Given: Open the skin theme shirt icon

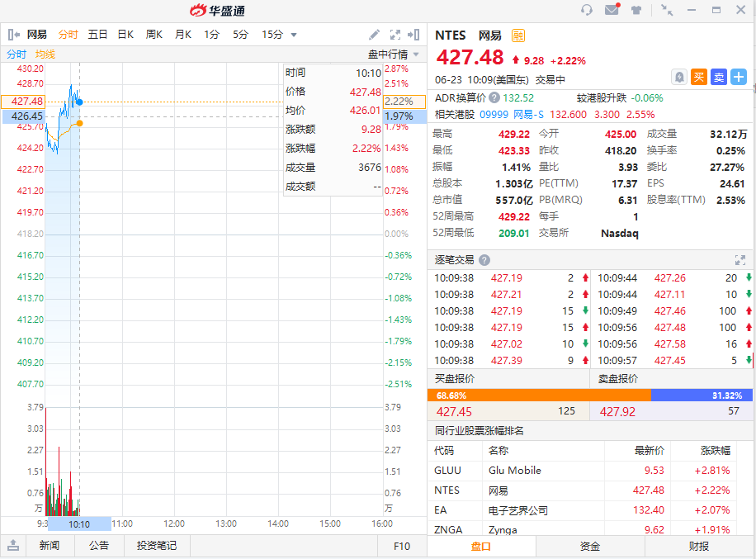Looking at the screenshot, I should [636, 10].
